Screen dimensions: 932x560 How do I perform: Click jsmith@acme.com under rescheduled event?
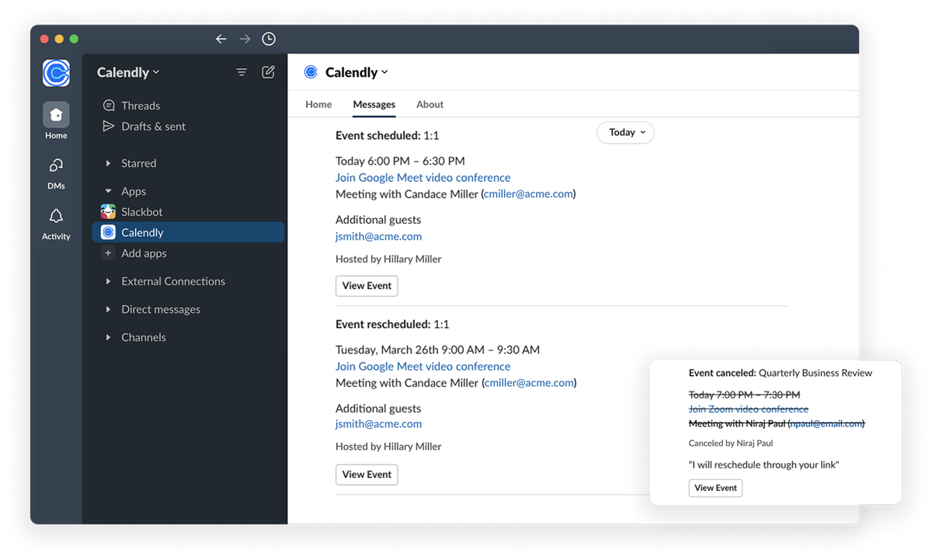coord(379,423)
